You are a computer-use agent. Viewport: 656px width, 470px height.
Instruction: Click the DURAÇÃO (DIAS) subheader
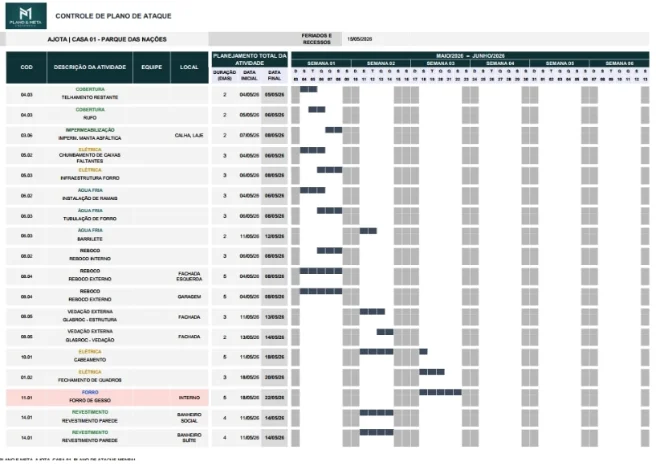pyautogui.click(x=225, y=75)
